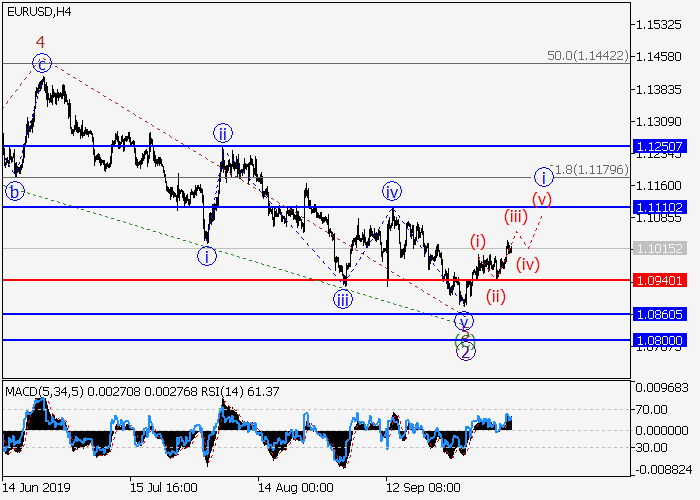Viewport: 700px width, 500px height.
Task: Select the circled 'iii' wave marker
Action: tap(343, 297)
